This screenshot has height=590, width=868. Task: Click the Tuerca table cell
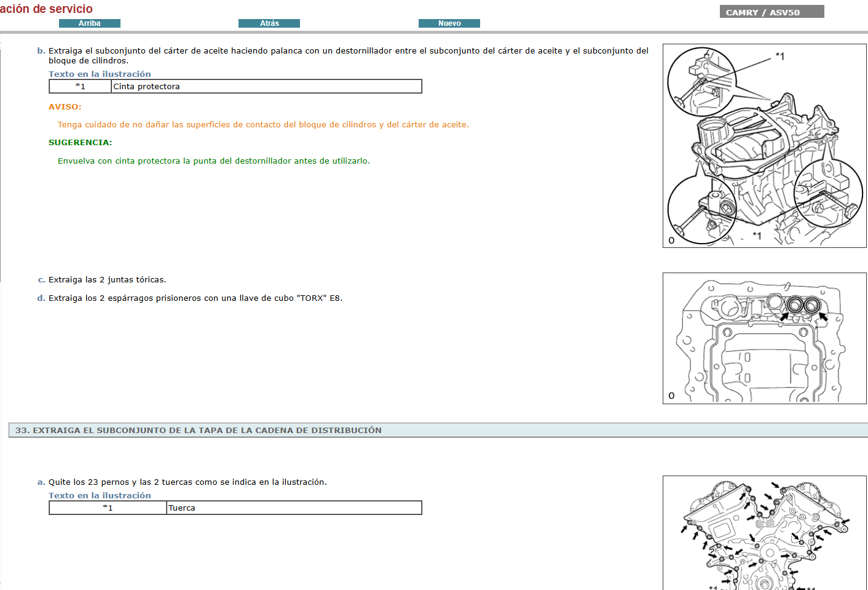click(294, 508)
